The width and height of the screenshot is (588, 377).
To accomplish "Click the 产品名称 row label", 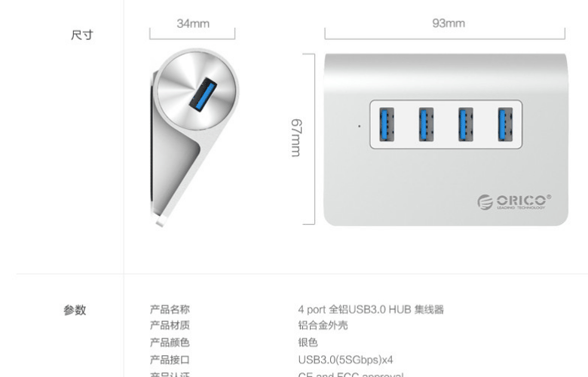I will click(x=170, y=309).
